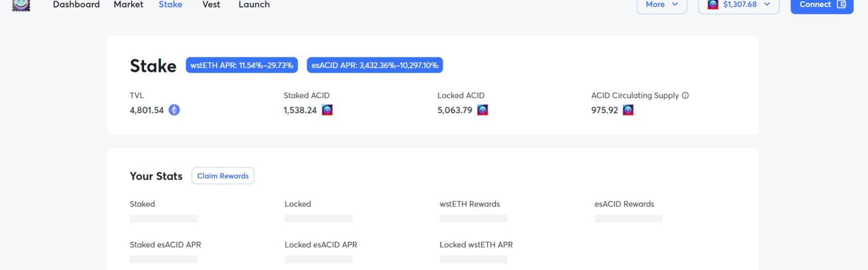Select the Stake tab

(170, 5)
